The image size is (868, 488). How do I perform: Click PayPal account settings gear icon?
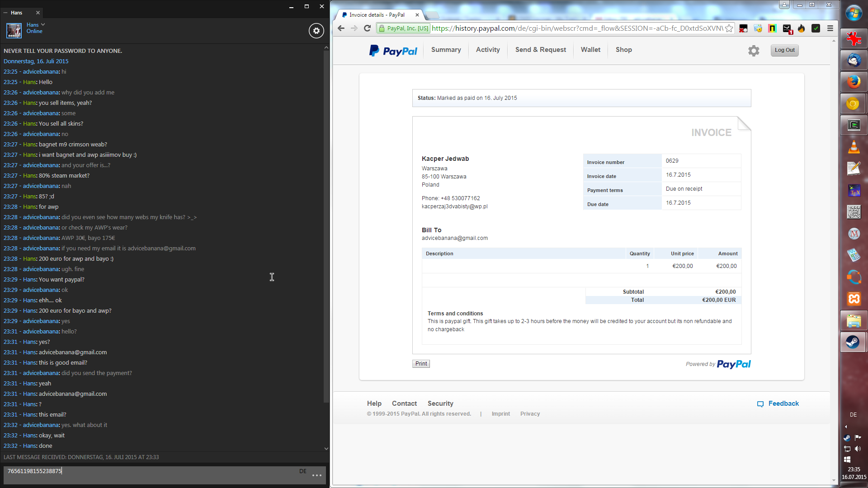(754, 51)
